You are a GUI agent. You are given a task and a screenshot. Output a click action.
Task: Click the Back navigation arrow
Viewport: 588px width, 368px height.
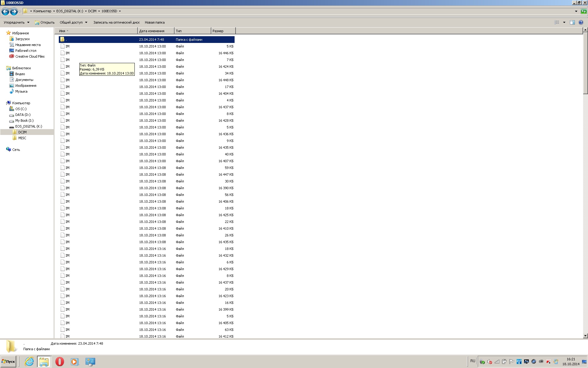[x=5, y=12]
